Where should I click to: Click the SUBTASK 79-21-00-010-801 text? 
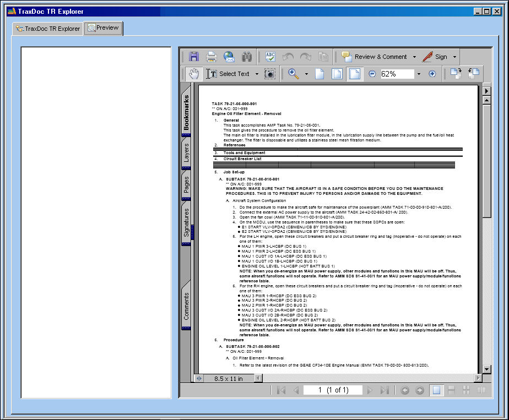click(x=252, y=179)
